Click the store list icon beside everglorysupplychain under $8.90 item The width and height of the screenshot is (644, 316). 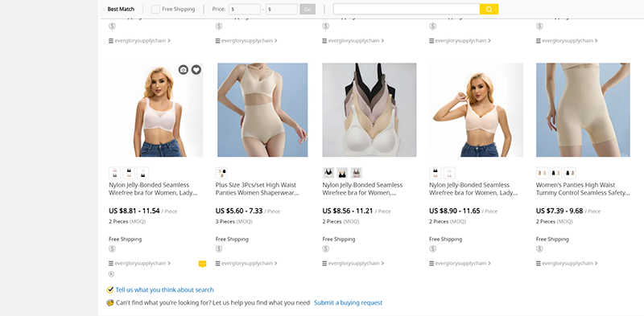(x=431, y=264)
